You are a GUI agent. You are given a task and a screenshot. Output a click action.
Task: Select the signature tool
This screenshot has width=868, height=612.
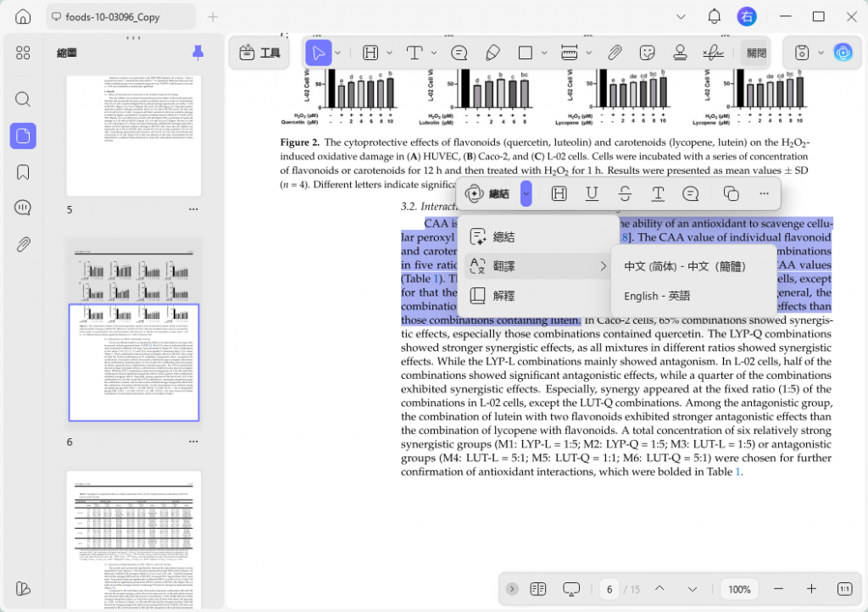click(x=713, y=53)
